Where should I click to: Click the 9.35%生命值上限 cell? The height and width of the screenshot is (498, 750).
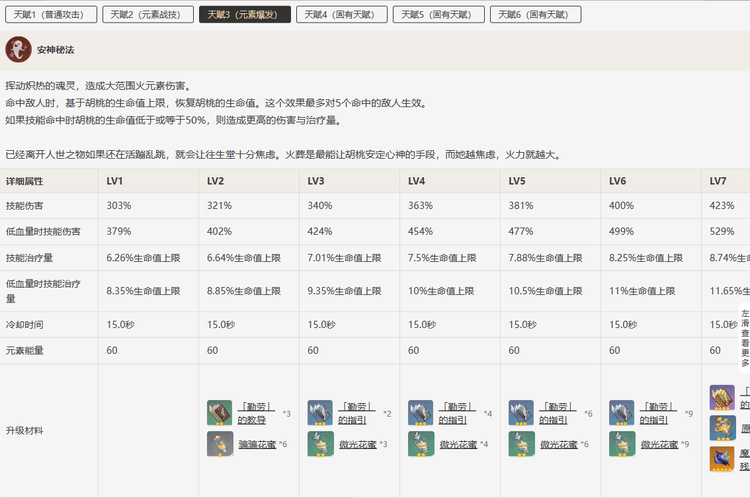tap(344, 291)
